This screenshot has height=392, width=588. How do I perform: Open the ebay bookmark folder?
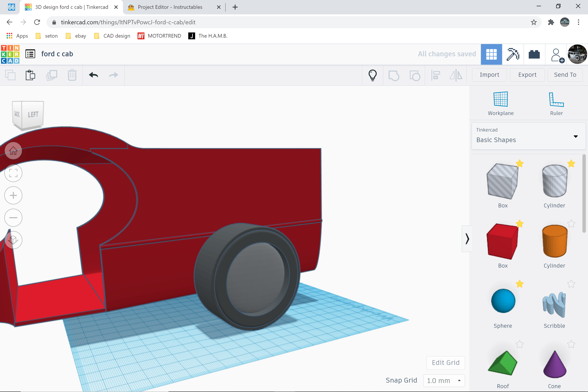(76, 36)
